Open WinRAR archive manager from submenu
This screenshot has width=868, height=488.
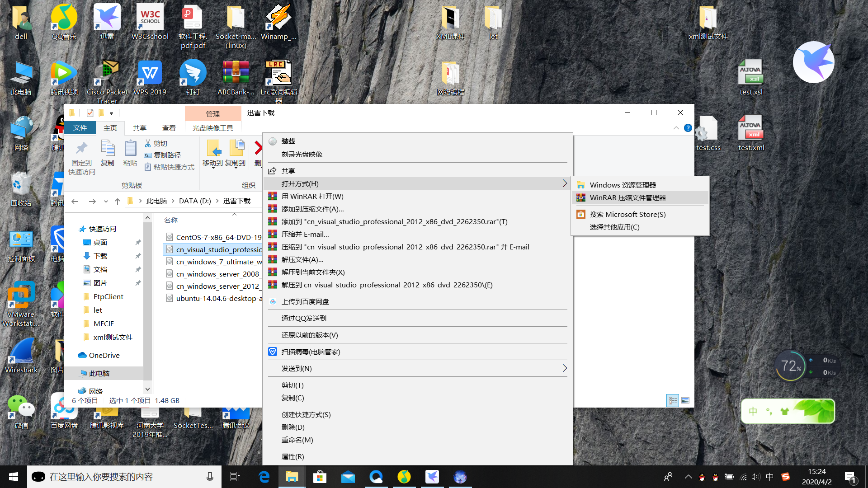(627, 197)
